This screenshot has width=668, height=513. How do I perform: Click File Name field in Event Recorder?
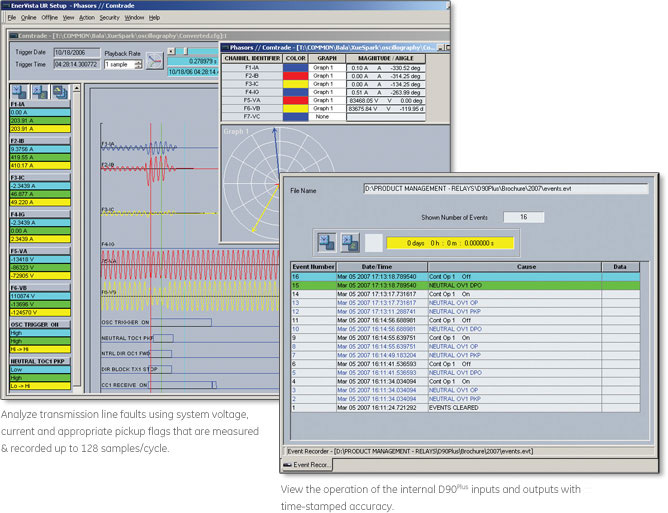click(x=506, y=188)
